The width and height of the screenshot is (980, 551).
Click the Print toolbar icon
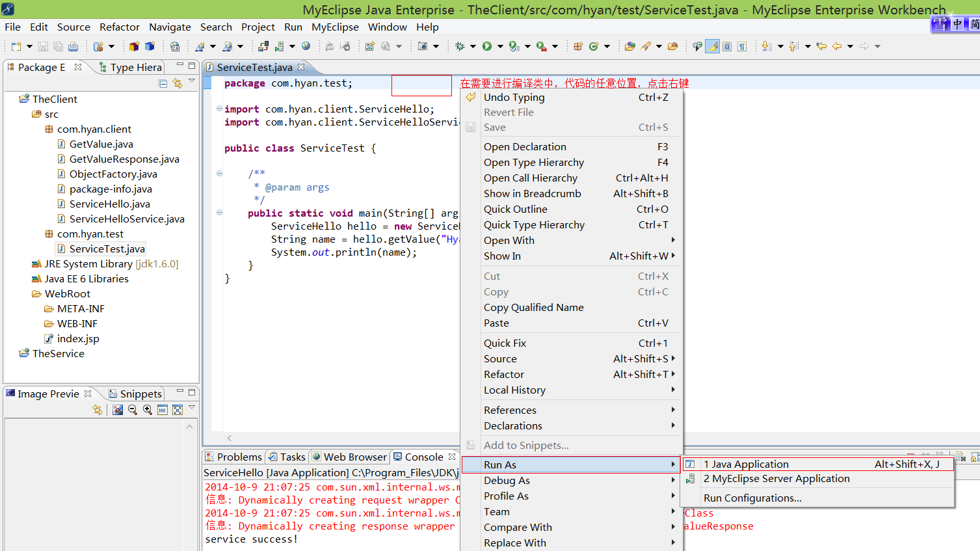pos(73,46)
